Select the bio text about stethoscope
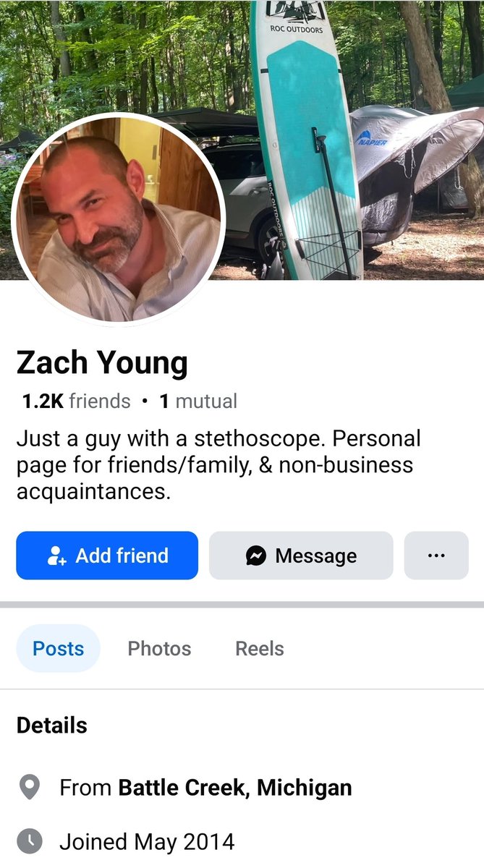484x868 pixels. click(218, 465)
